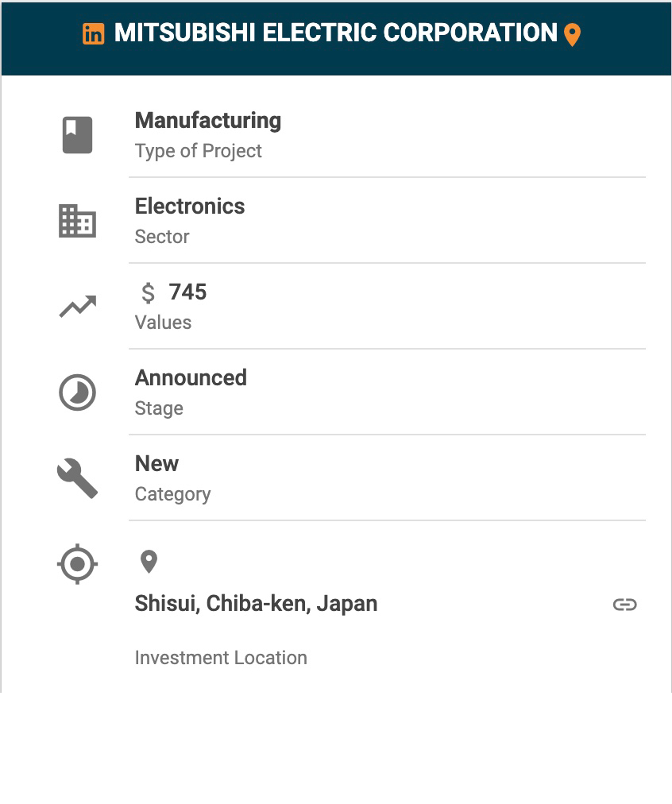Click the Announced stage text
Viewport: 672px width, 804px height.
(191, 378)
